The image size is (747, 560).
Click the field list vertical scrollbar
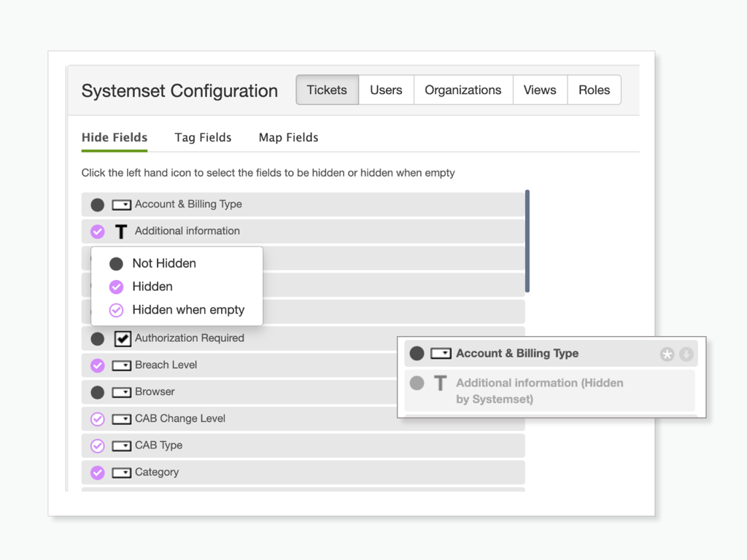527,241
